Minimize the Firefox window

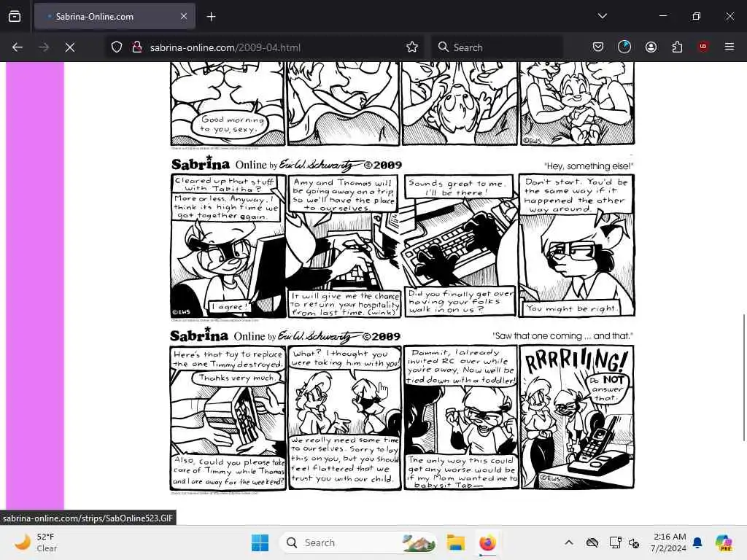tap(662, 16)
